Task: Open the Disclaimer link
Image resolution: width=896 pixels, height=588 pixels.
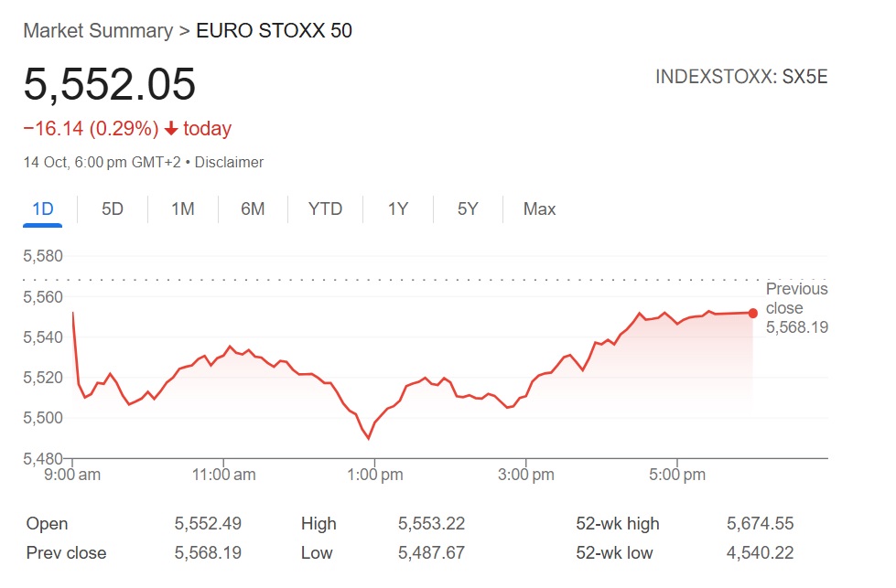Action: (x=228, y=162)
